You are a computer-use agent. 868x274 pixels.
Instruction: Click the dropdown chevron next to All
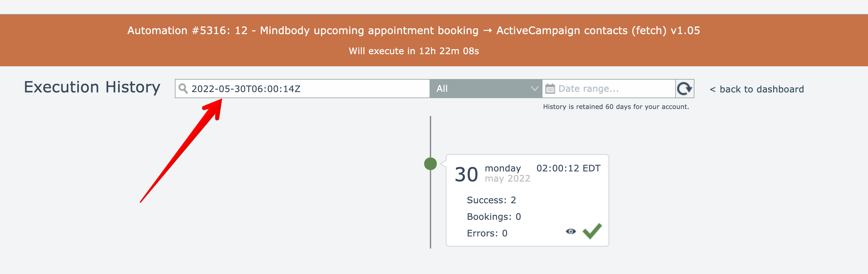point(535,89)
